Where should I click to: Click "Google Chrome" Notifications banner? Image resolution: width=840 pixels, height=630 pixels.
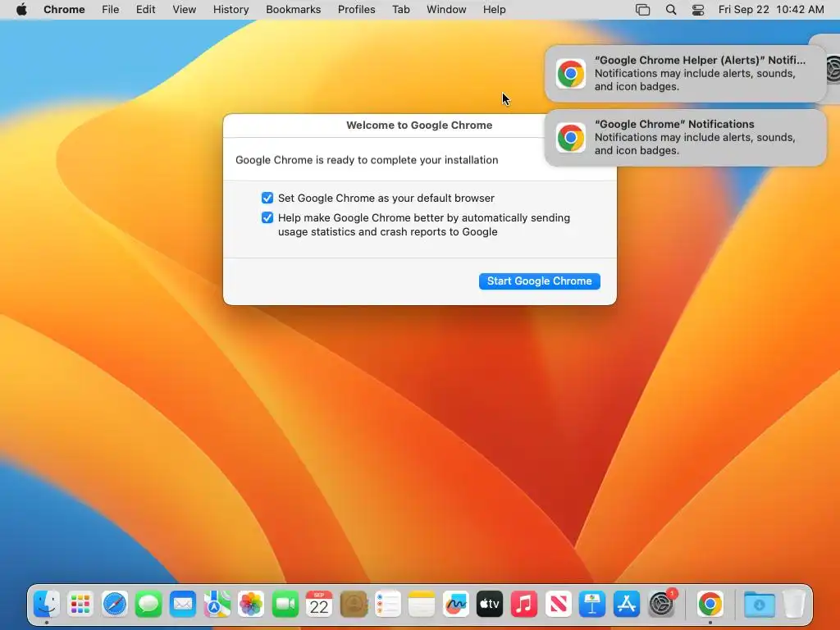point(685,138)
